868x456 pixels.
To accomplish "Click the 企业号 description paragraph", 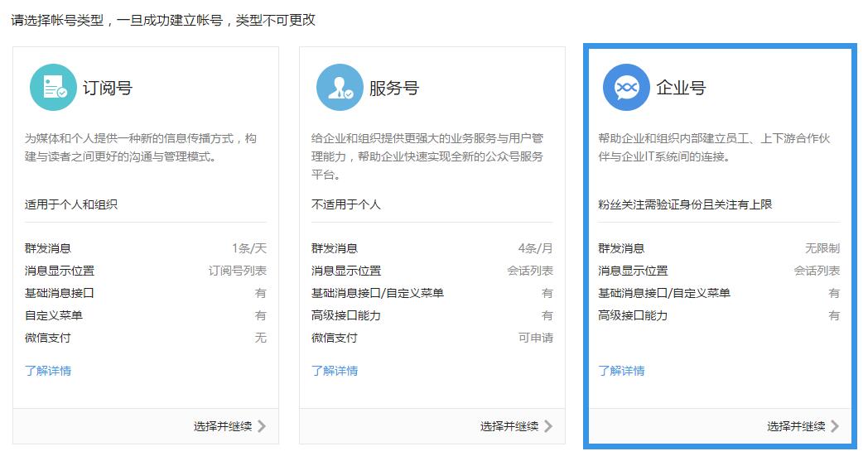I will coord(714,148).
